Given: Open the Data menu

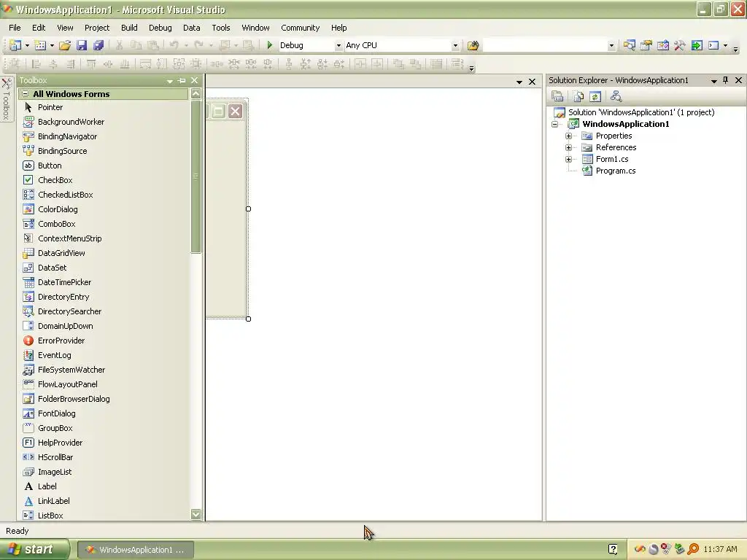Looking at the screenshot, I should [192, 28].
